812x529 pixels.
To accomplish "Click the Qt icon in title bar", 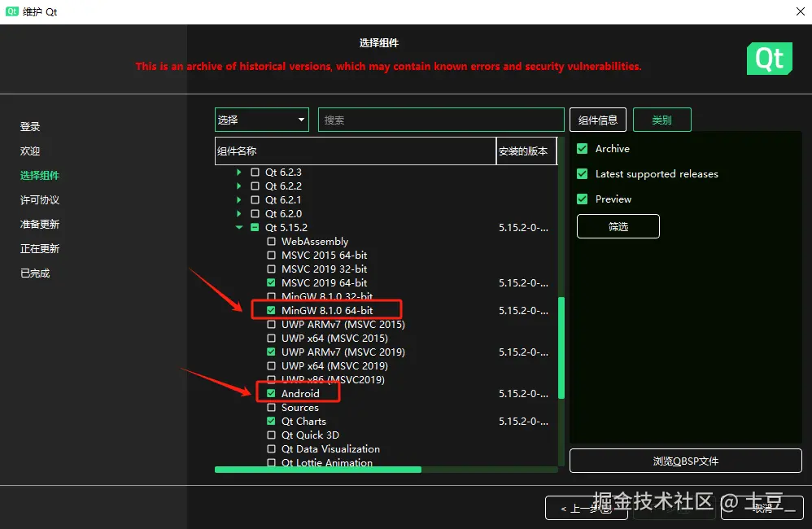I will 12,11.
